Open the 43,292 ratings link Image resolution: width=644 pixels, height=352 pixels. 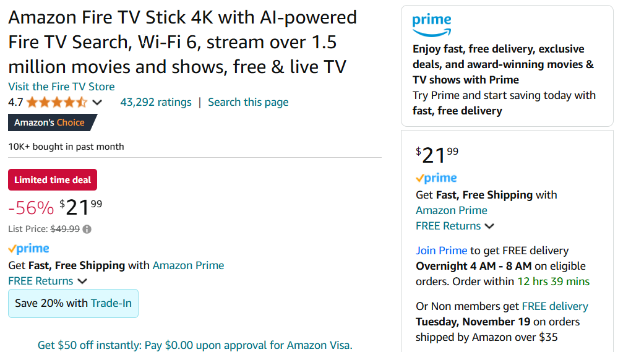pyautogui.click(x=156, y=102)
